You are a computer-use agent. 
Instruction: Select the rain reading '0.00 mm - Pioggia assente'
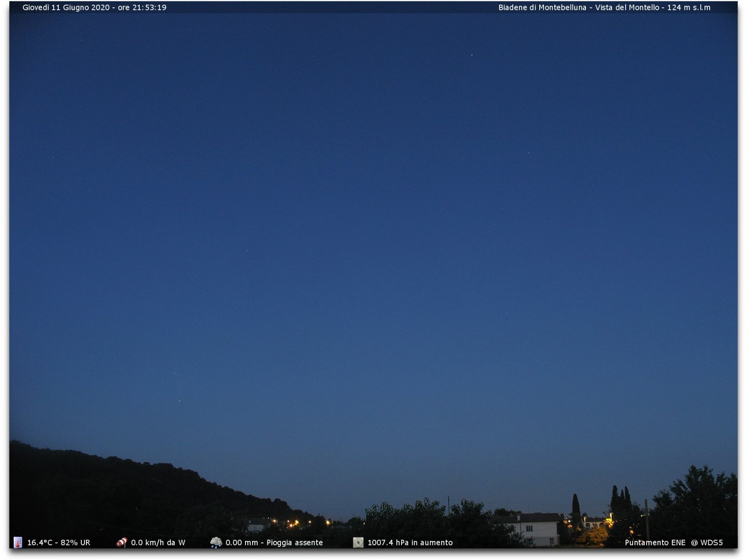(274, 543)
